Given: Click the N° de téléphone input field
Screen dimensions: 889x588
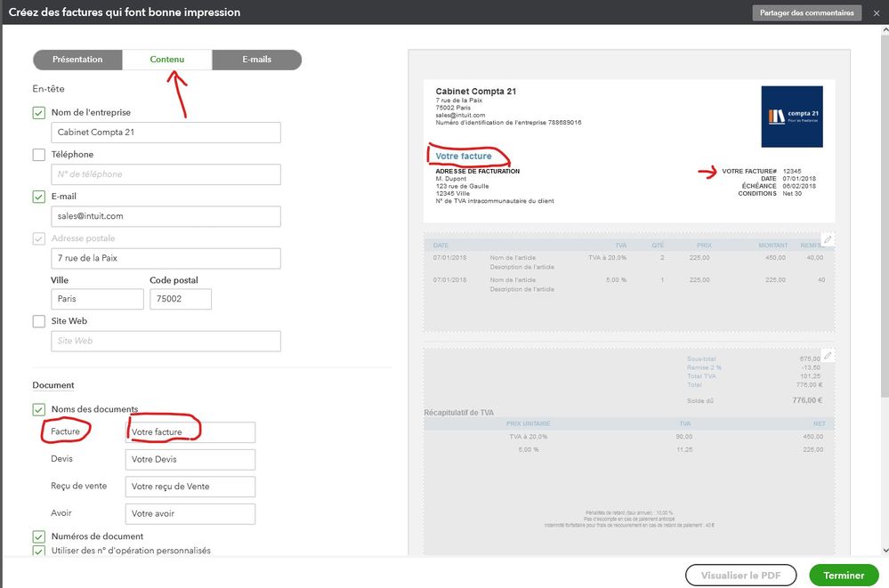Looking at the screenshot, I should point(166,174).
